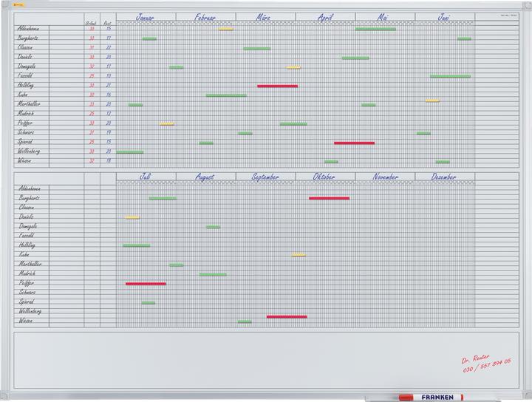This screenshot has width=532, height=402.
Task: Click the Rest value 22 in Clausen row
Action: pyautogui.click(x=108, y=48)
